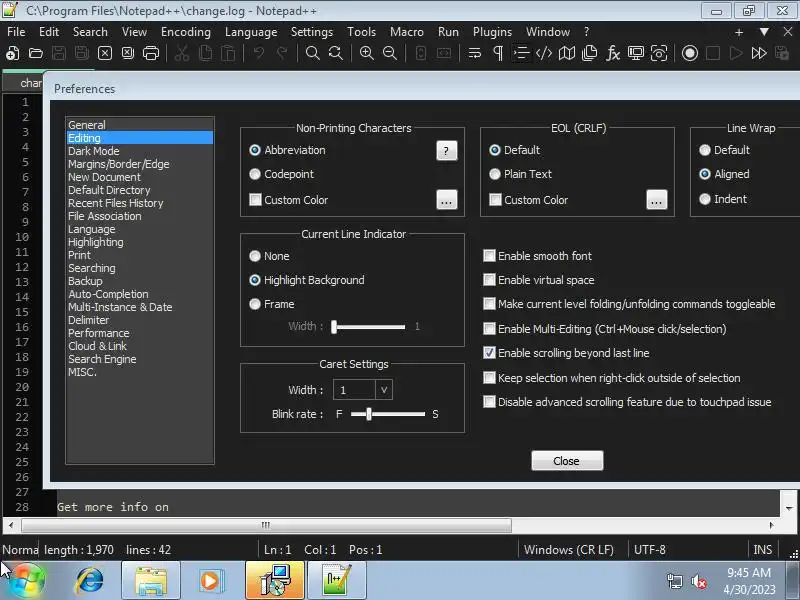Click the Open file folder icon
Viewport: 800px width, 600px height.
pos(36,53)
